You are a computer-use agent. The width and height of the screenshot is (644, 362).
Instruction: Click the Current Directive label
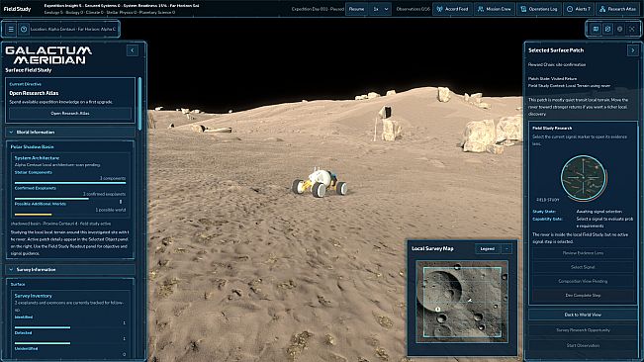coord(25,84)
